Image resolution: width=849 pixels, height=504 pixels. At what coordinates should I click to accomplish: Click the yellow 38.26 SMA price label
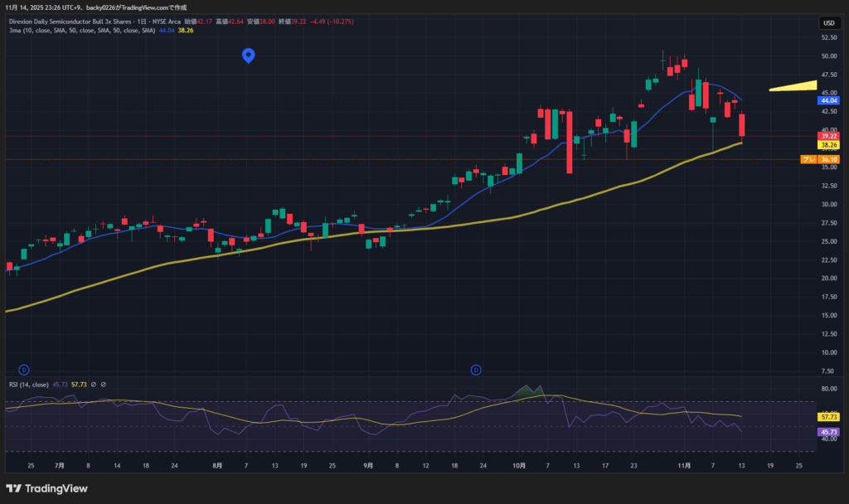click(x=828, y=144)
